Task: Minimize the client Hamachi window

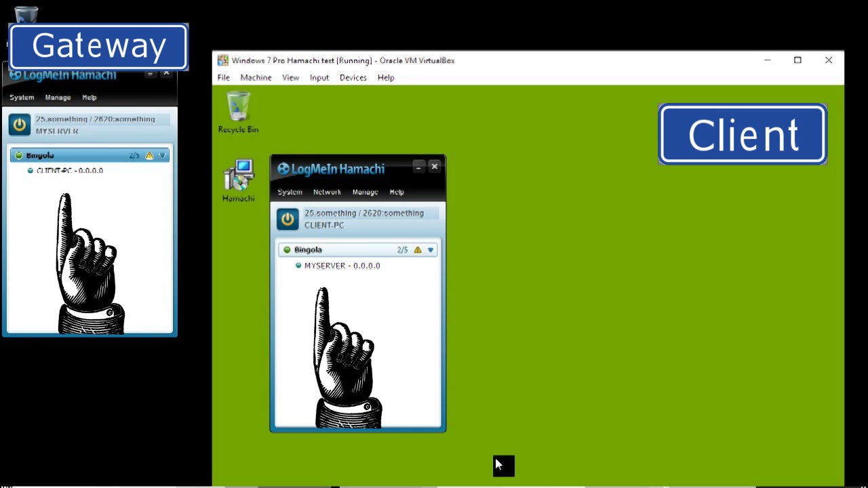Action: (418, 167)
